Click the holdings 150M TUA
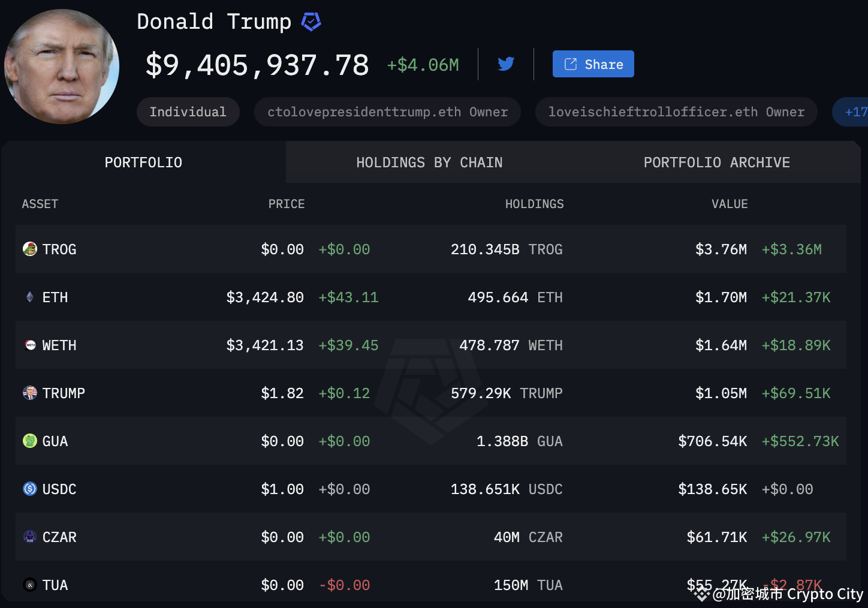 [528, 585]
